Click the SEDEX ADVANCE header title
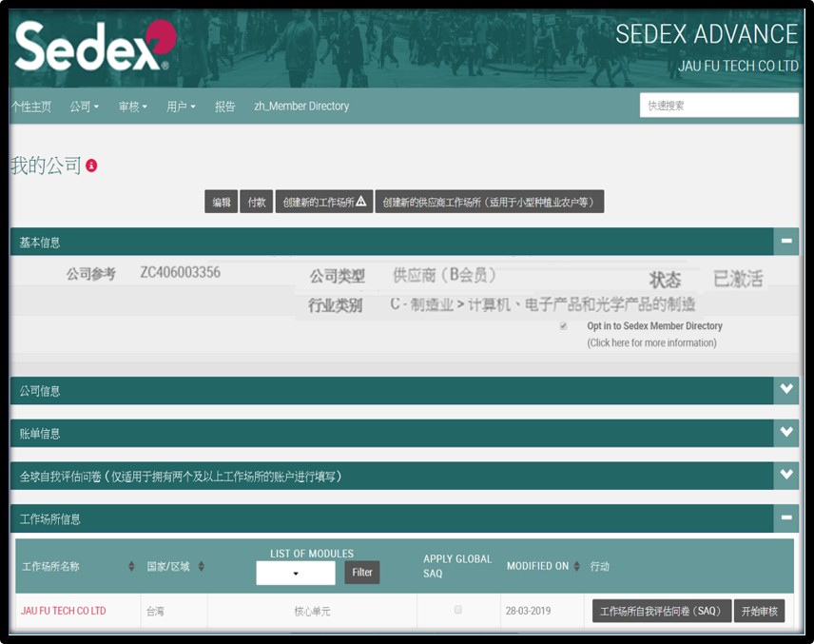 click(707, 34)
